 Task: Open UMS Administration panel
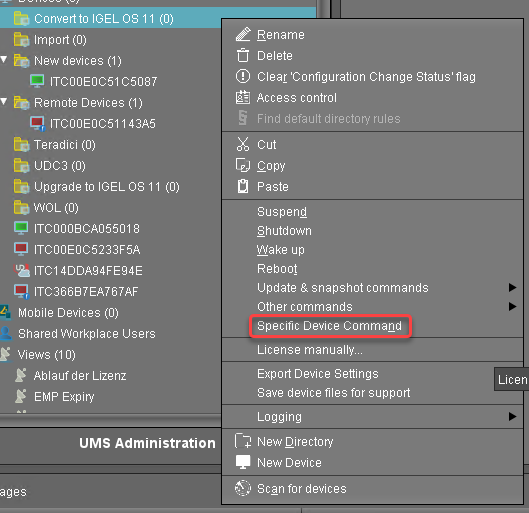[x=147, y=443]
